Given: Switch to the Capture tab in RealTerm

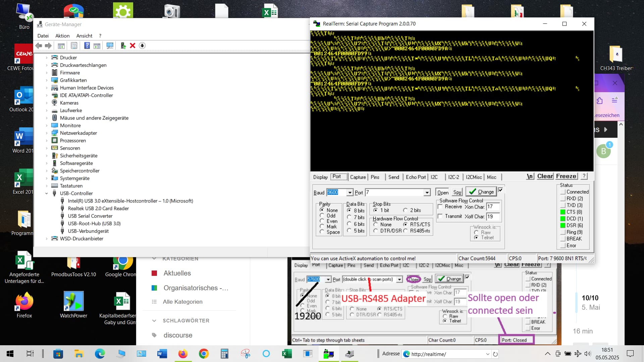Looking at the screenshot, I should coord(358,177).
